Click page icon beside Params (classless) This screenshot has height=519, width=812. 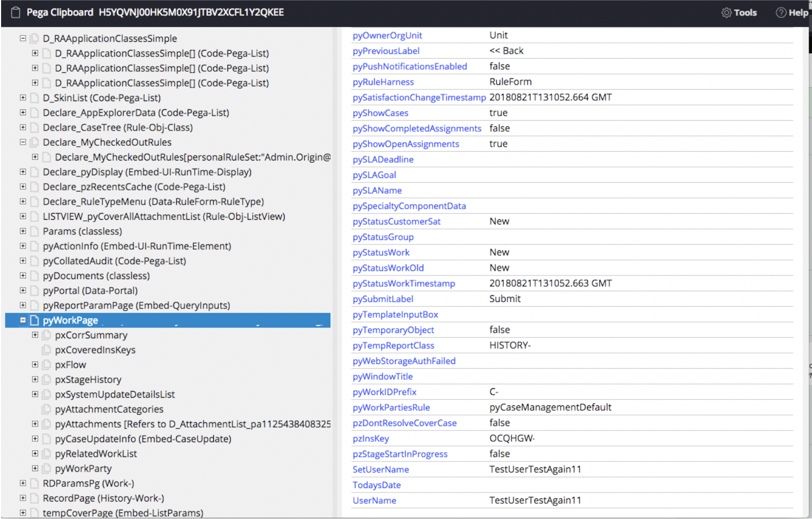[35, 231]
